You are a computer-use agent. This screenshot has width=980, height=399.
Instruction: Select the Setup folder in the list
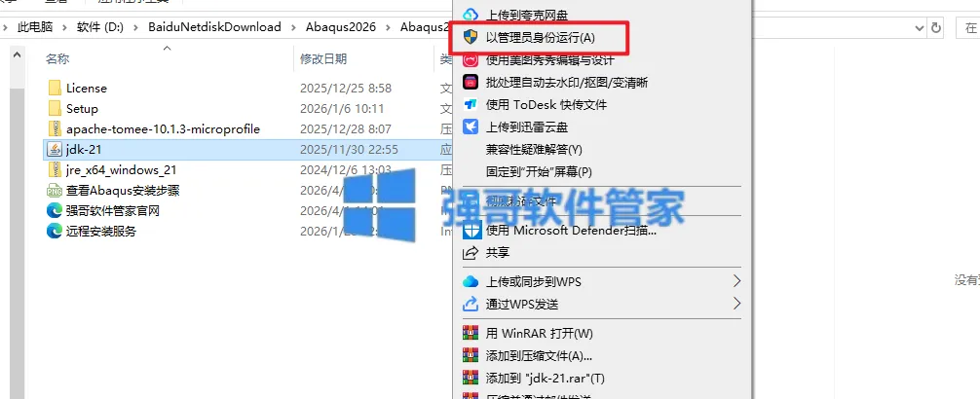point(82,109)
